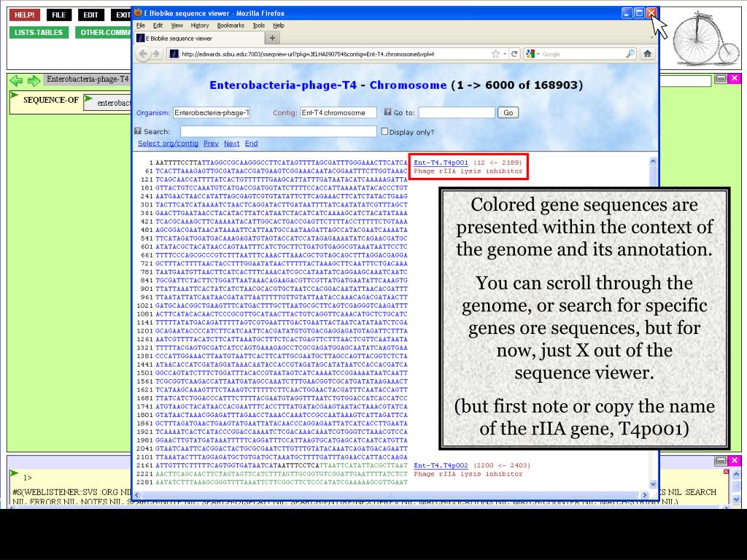Open the Firefox Edit menu
This screenshot has width=747, height=560.
point(158,26)
